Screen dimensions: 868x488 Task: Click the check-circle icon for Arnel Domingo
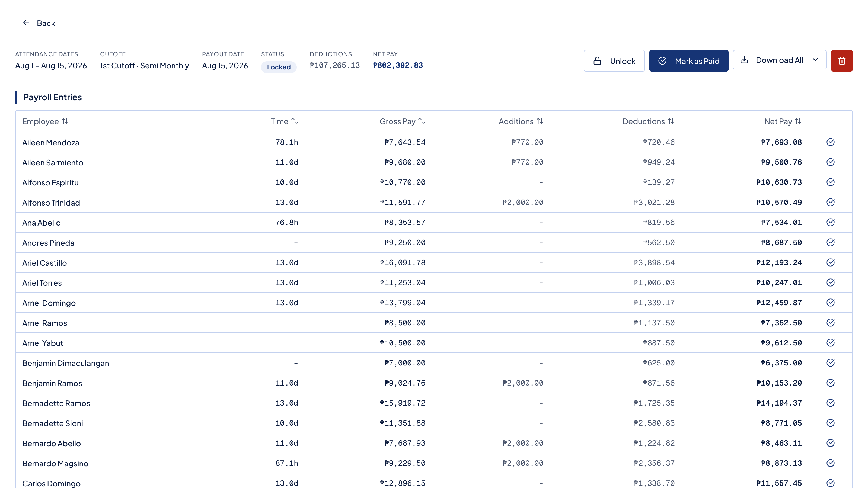tap(830, 303)
